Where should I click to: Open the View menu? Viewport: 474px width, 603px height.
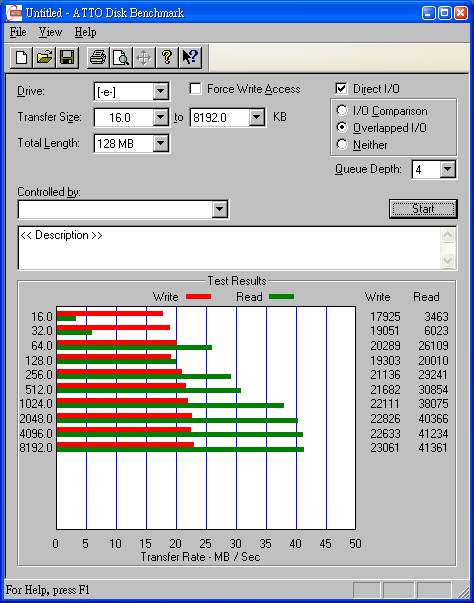[50, 32]
